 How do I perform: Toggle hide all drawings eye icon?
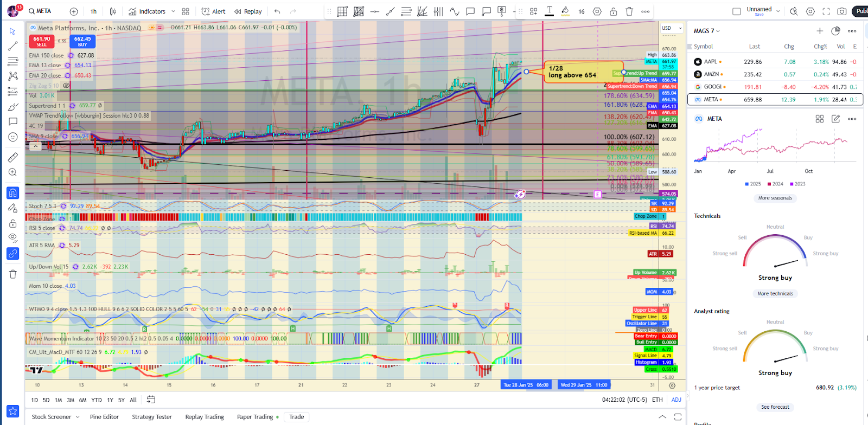[x=13, y=237]
